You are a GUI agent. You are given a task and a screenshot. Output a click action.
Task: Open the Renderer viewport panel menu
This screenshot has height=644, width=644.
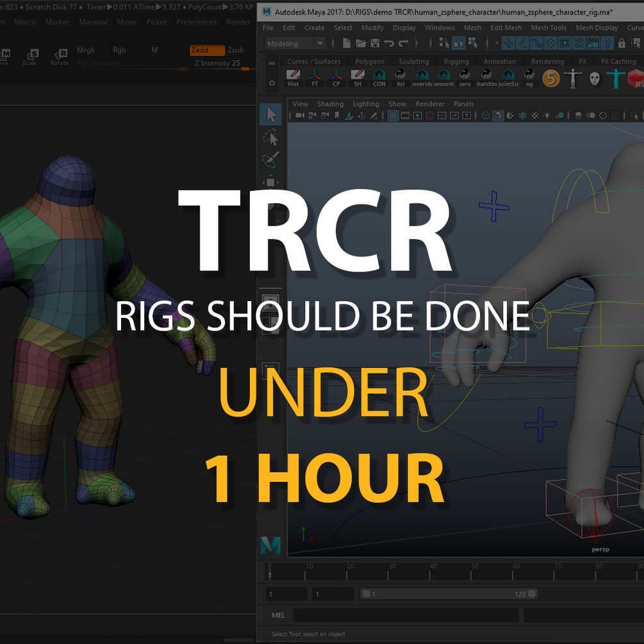(x=429, y=104)
